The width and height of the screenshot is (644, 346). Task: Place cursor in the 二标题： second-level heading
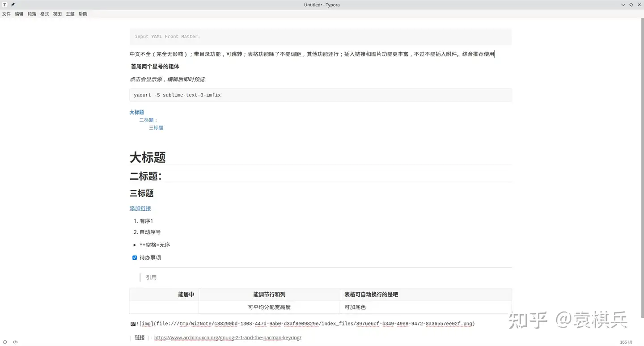pos(146,176)
